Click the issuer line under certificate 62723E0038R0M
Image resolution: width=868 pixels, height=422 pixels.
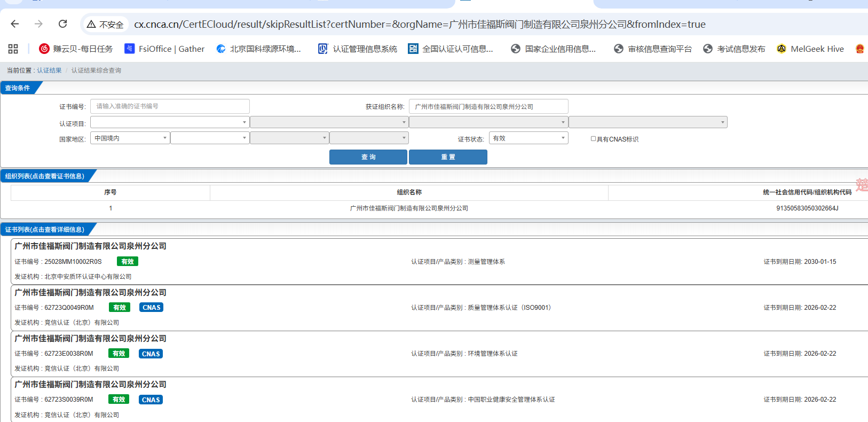67,369
